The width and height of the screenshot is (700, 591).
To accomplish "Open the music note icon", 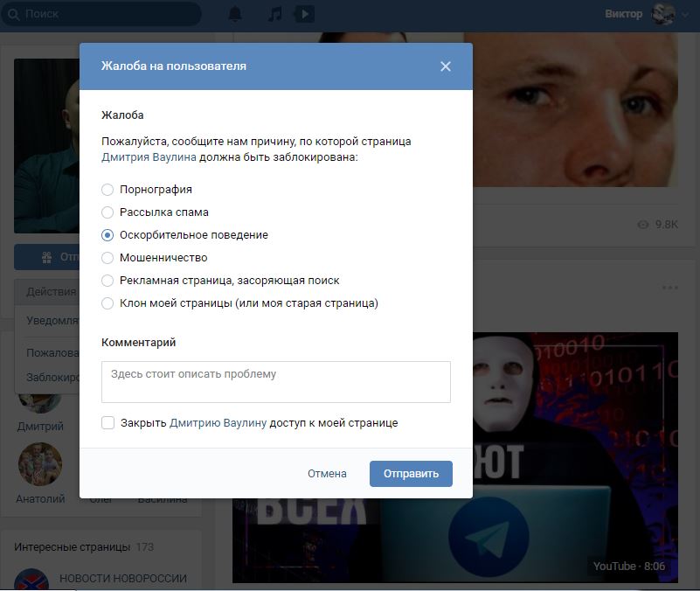I will [274, 14].
